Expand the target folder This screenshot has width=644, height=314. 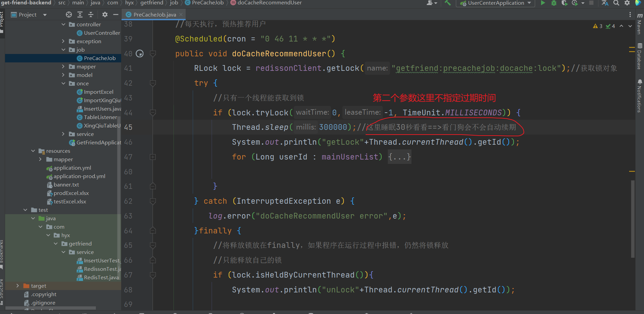18,286
